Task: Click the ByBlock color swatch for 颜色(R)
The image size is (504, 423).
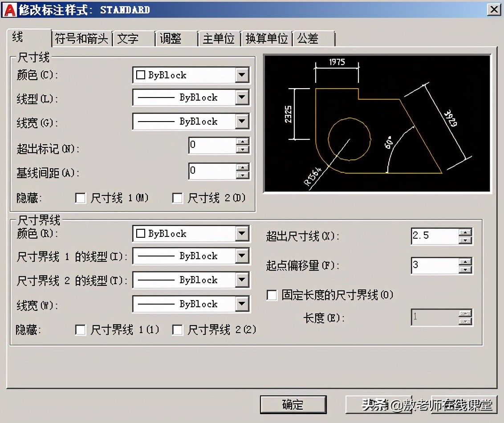Action: point(142,233)
